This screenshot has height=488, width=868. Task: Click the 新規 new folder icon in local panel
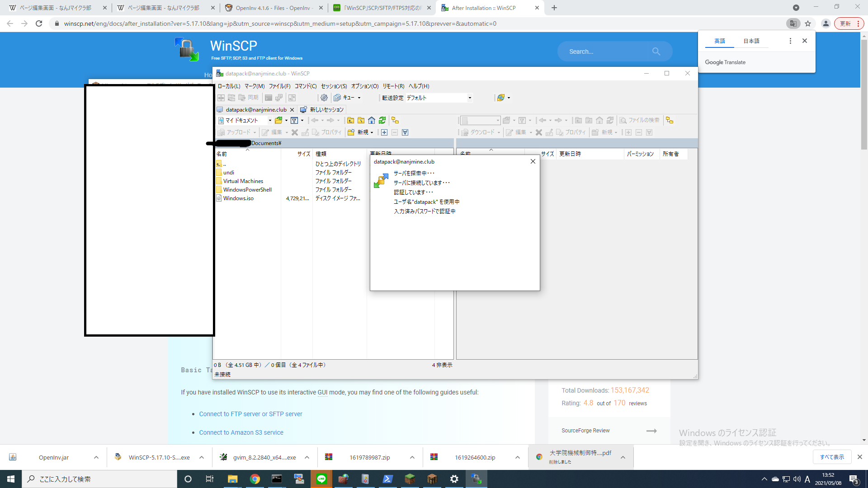351,132
